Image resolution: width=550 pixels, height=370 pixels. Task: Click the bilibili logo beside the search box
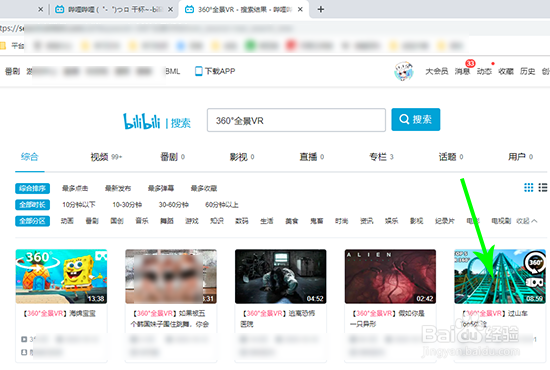coord(141,121)
